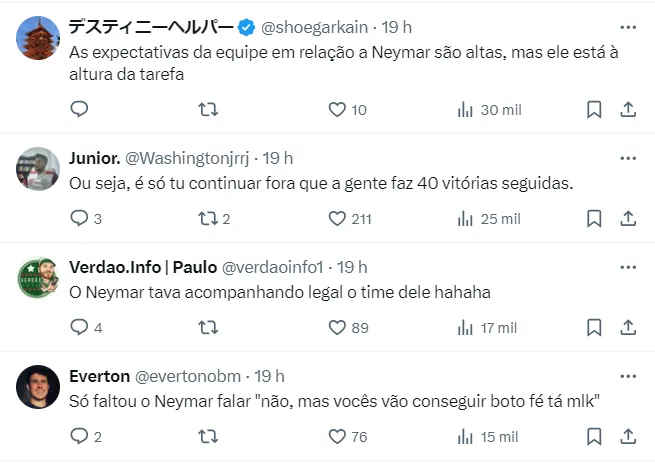Like the Verdao.Info tweet with 89 likes

coord(337,327)
